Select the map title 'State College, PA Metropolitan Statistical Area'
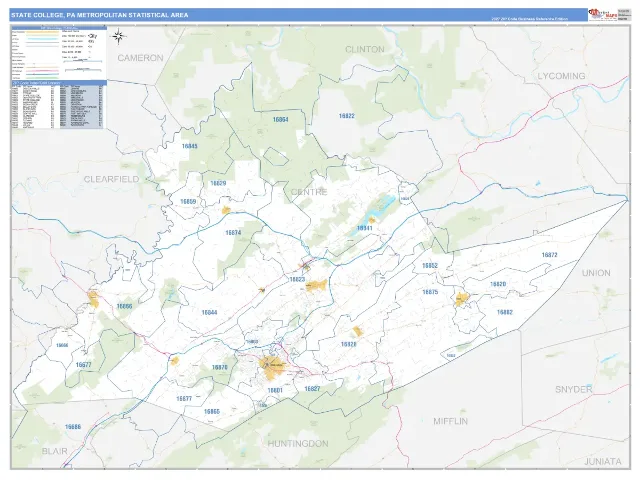 point(100,15)
